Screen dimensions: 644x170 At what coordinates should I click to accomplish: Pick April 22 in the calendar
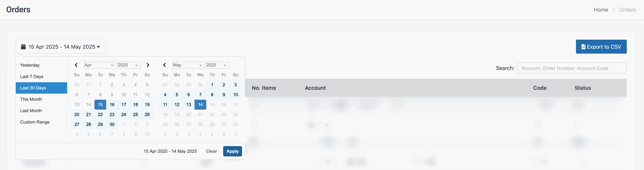point(100,115)
